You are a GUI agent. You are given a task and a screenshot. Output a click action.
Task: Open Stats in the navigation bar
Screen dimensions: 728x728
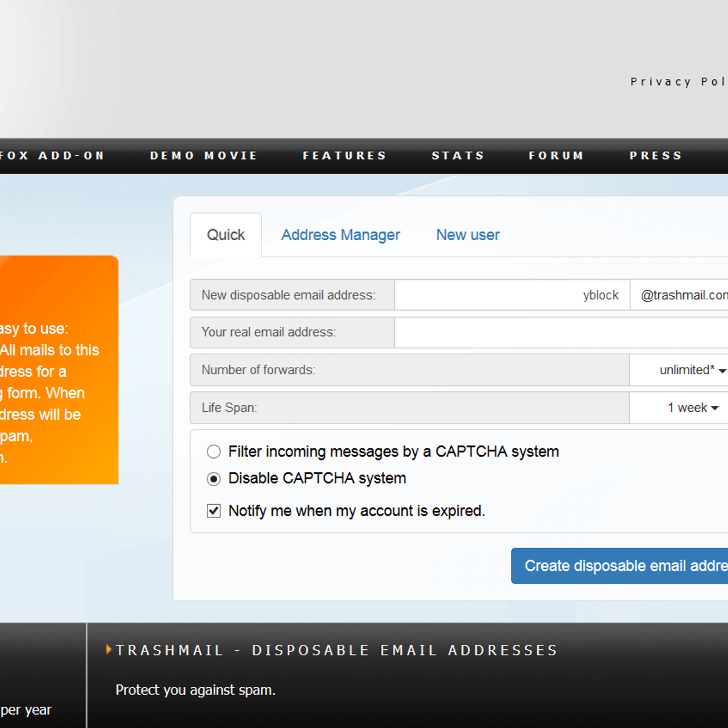pos(458,156)
